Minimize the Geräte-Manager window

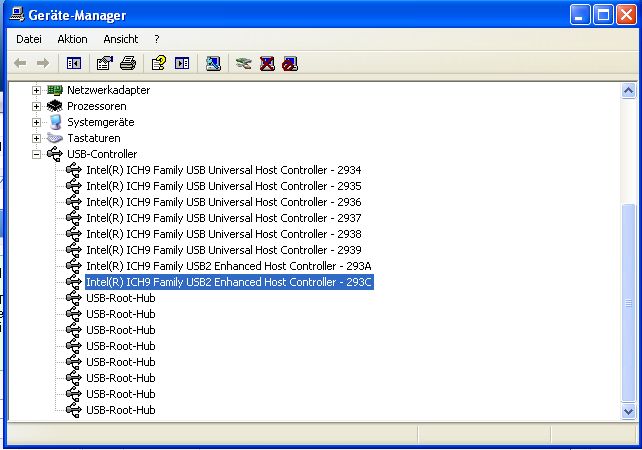(x=580, y=15)
